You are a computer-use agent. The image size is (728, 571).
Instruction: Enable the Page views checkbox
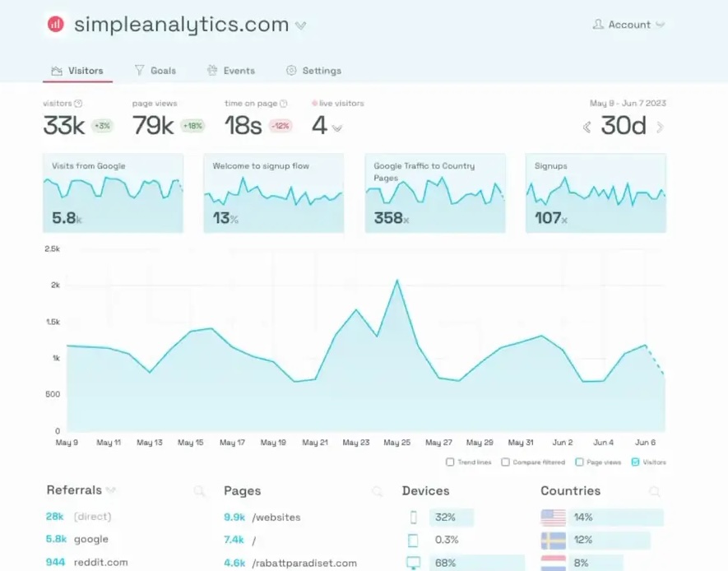pos(579,462)
